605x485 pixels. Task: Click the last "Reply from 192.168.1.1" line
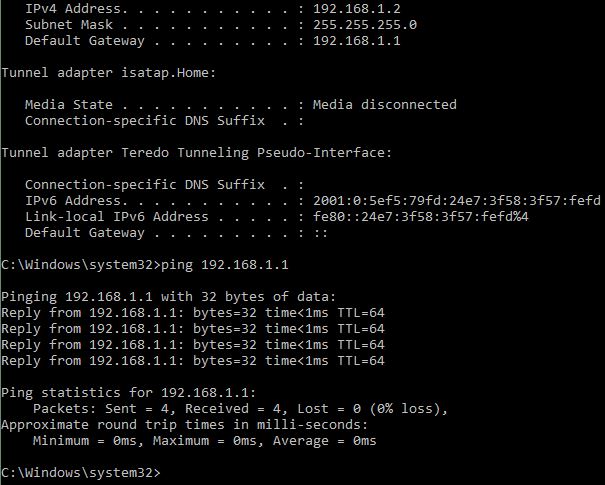point(192,361)
